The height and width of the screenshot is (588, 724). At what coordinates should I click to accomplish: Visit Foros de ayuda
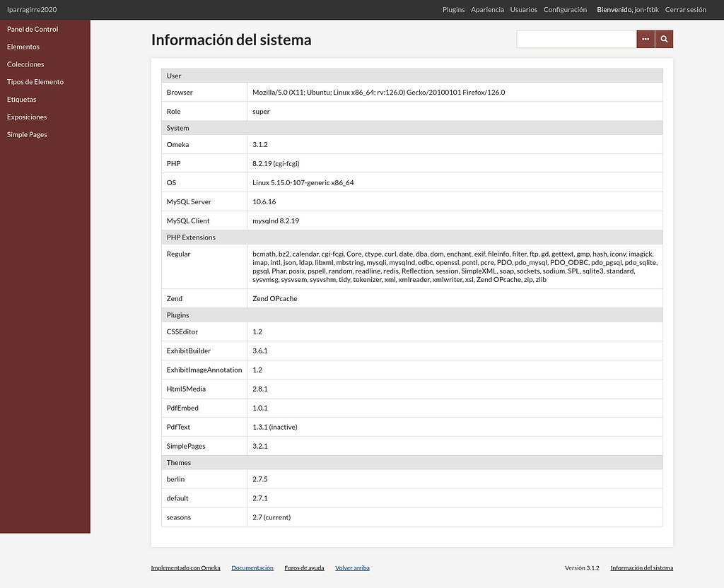[x=304, y=568]
